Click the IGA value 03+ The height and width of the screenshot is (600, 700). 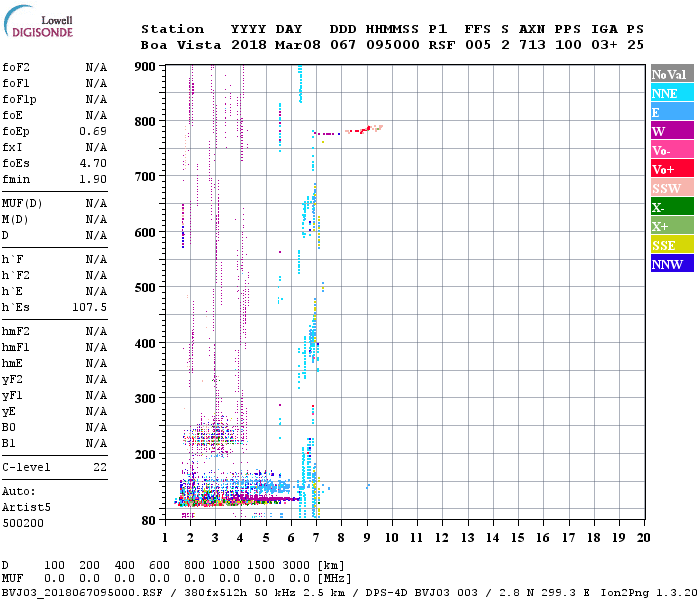[604, 45]
